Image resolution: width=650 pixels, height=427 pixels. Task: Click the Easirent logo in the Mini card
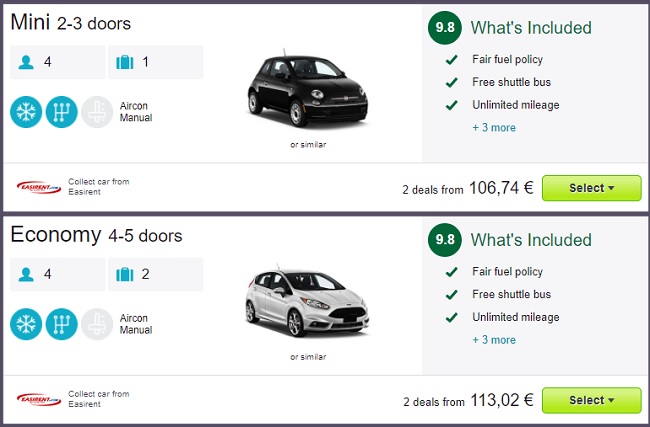point(40,187)
